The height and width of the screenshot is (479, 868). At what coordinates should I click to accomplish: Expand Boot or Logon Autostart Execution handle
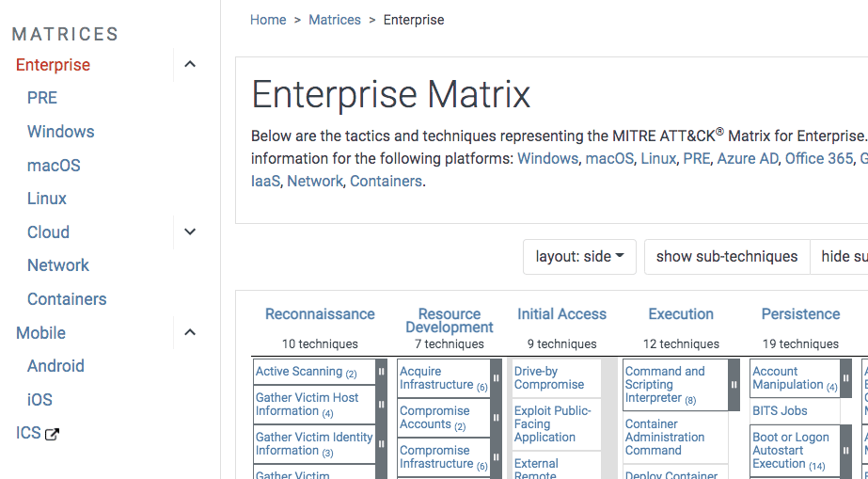845,451
